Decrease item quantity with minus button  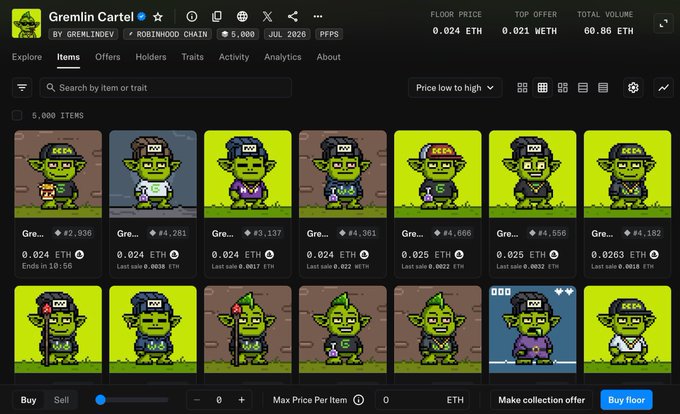[197, 400]
